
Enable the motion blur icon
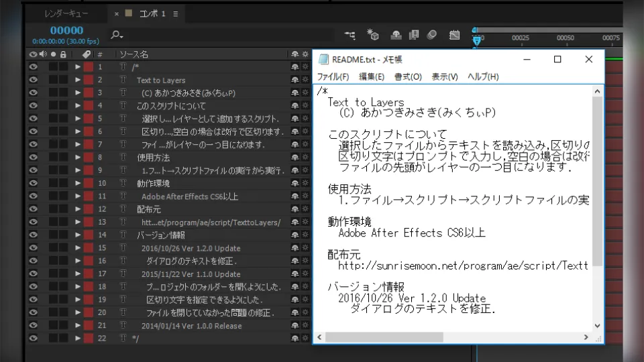pos(431,35)
